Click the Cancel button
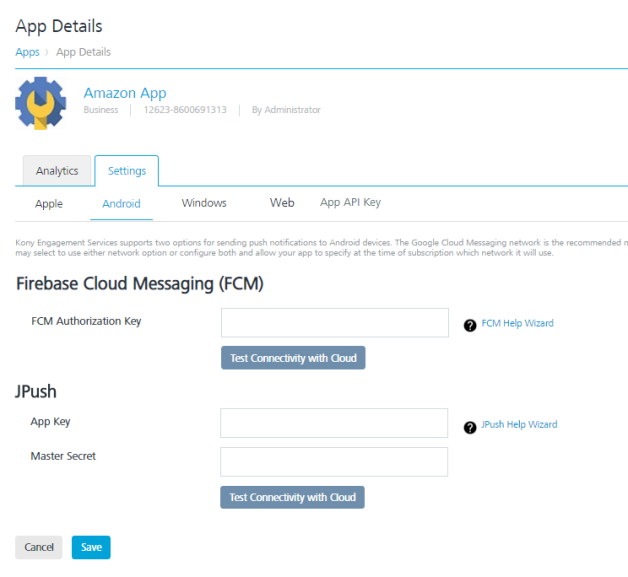Screen dimensions: 628x577 click(39, 547)
